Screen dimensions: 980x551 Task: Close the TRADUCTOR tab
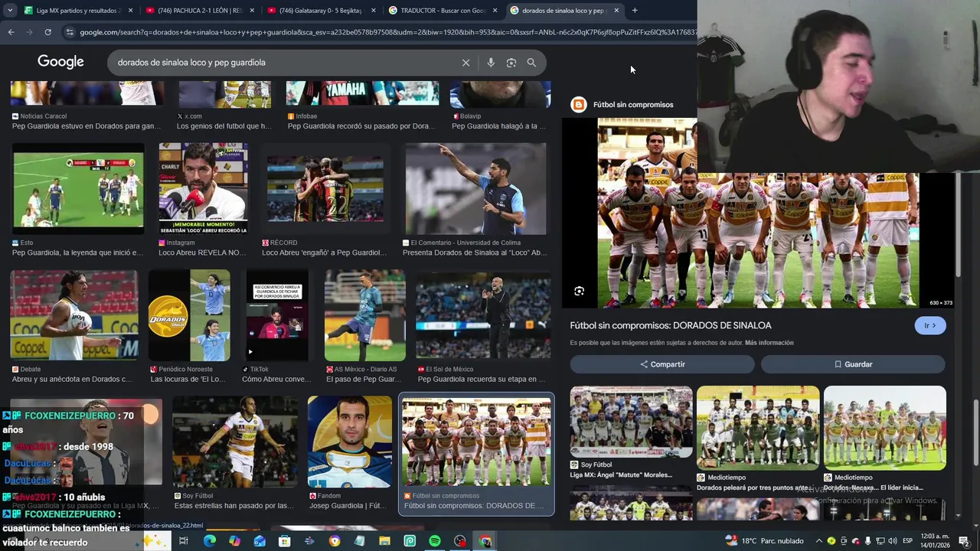click(x=495, y=11)
